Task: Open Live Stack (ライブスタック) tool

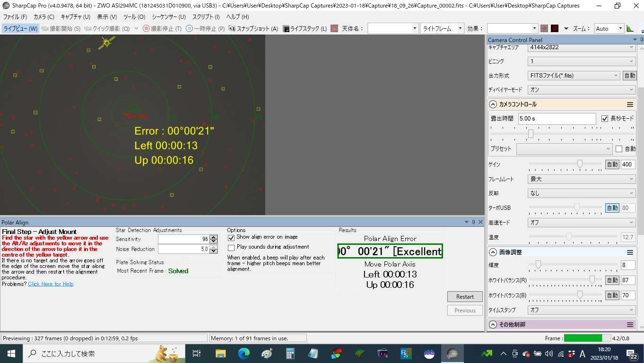Action: [305, 28]
